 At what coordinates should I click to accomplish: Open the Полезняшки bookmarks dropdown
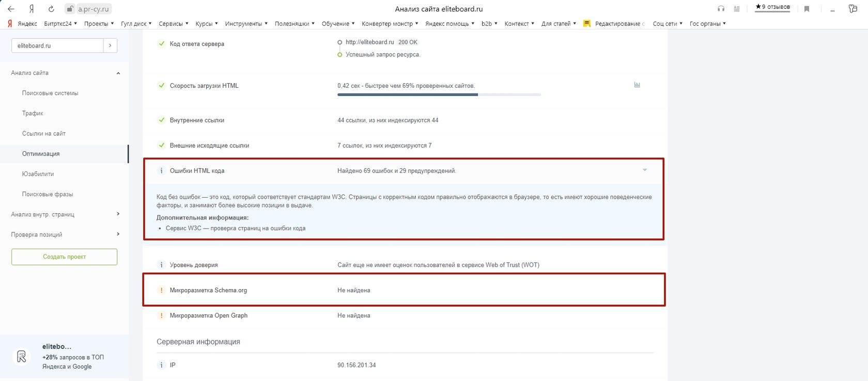(x=295, y=24)
